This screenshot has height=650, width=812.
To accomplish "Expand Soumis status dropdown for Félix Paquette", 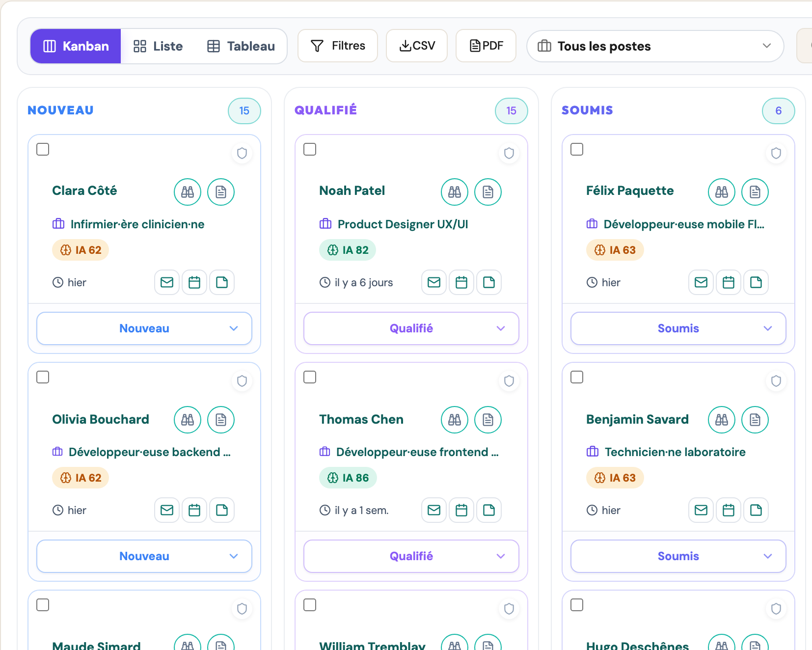I will click(678, 328).
